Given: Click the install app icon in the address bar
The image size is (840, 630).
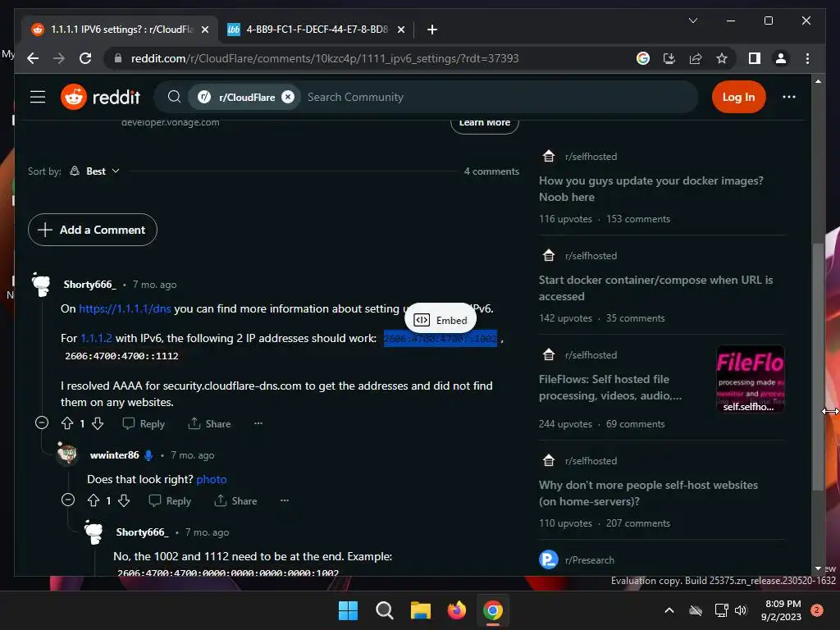Looking at the screenshot, I should point(669,58).
